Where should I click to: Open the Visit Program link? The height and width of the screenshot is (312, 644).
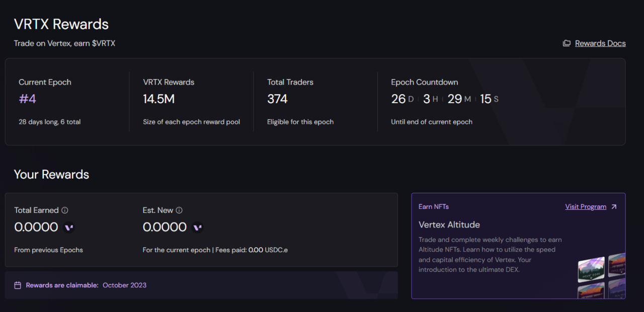(x=586, y=207)
